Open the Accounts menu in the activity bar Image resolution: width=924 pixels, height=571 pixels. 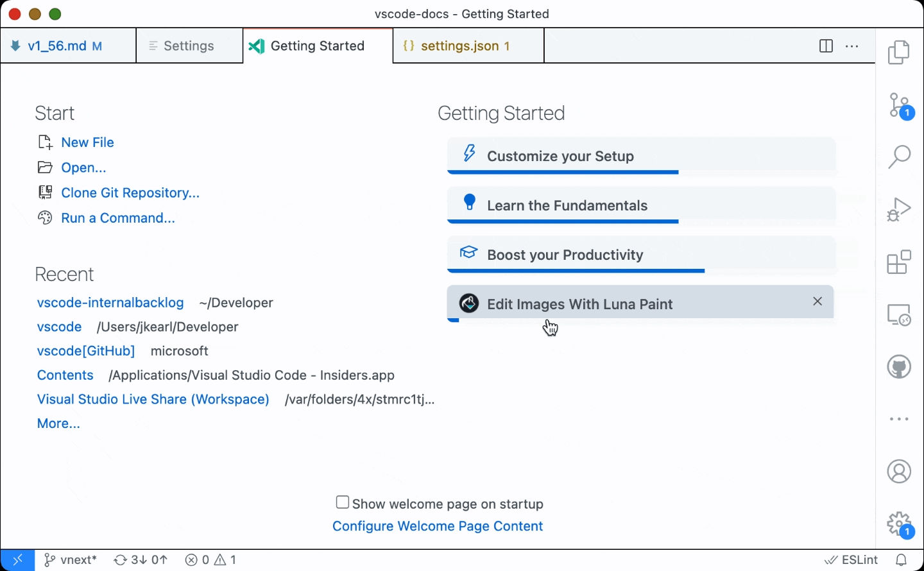pos(899,471)
